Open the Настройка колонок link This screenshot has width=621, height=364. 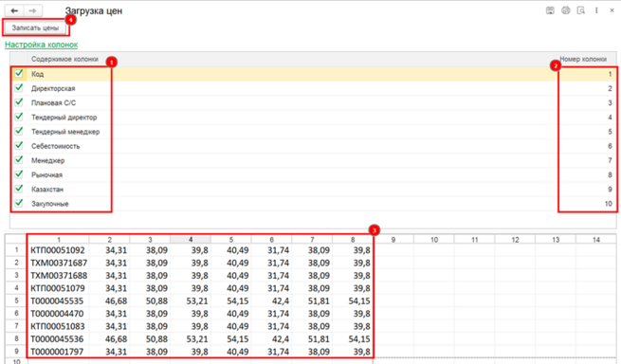(x=41, y=45)
